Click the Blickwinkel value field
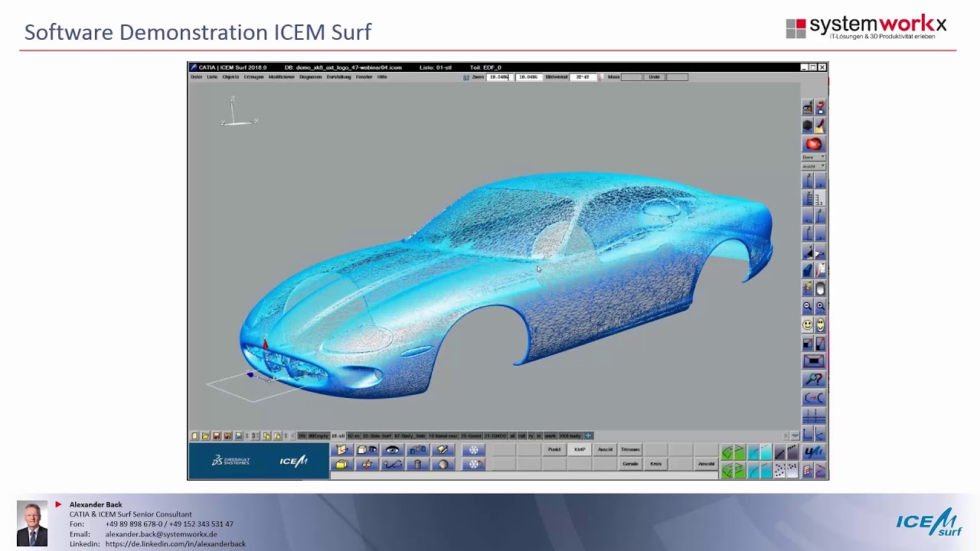This screenshot has height=551, width=980. 583,77
